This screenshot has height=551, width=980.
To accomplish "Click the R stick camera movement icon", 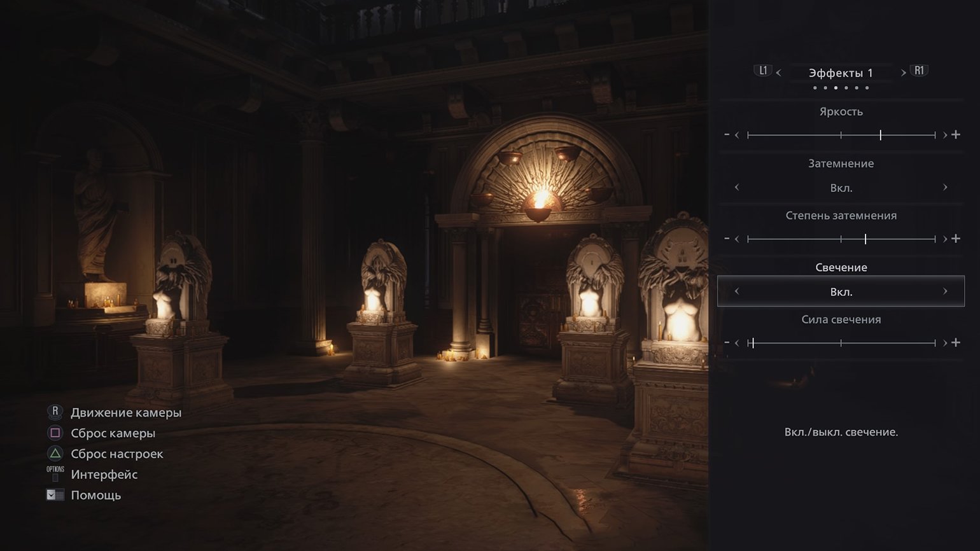I will click(x=55, y=412).
